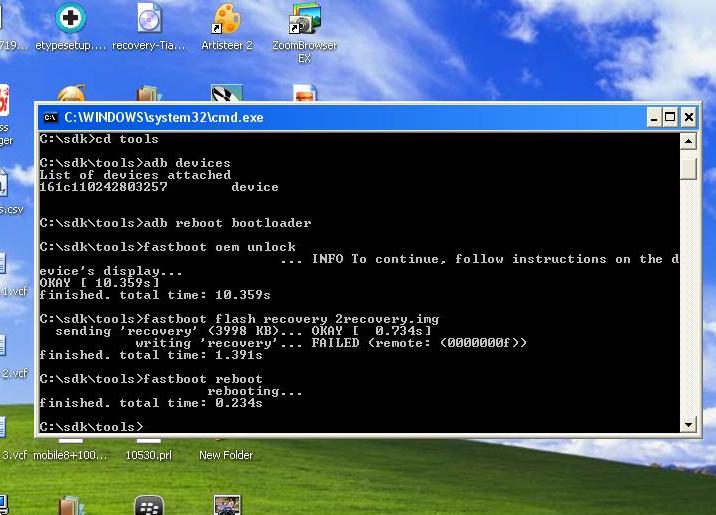Select the recovery-Tia disc image icon
Viewport: 716px width, 515px height.
tap(149, 19)
